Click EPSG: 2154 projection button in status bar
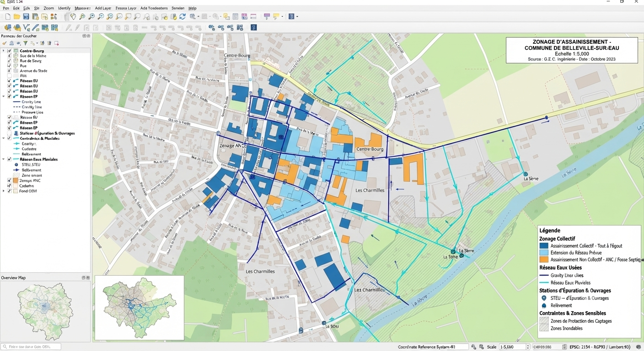Image resolution: width=644 pixels, height=351 pixels. point(600,347)
